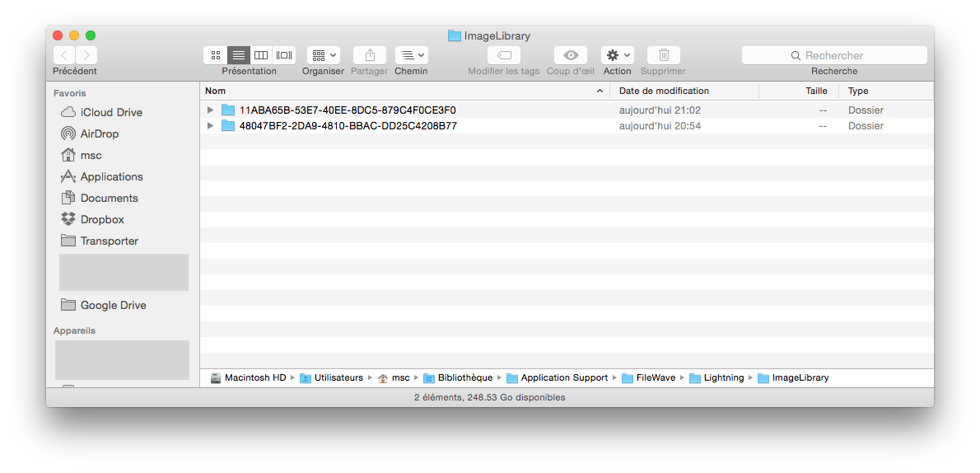
Task: Select list view mode button
Action: click(x=239, y=55)
